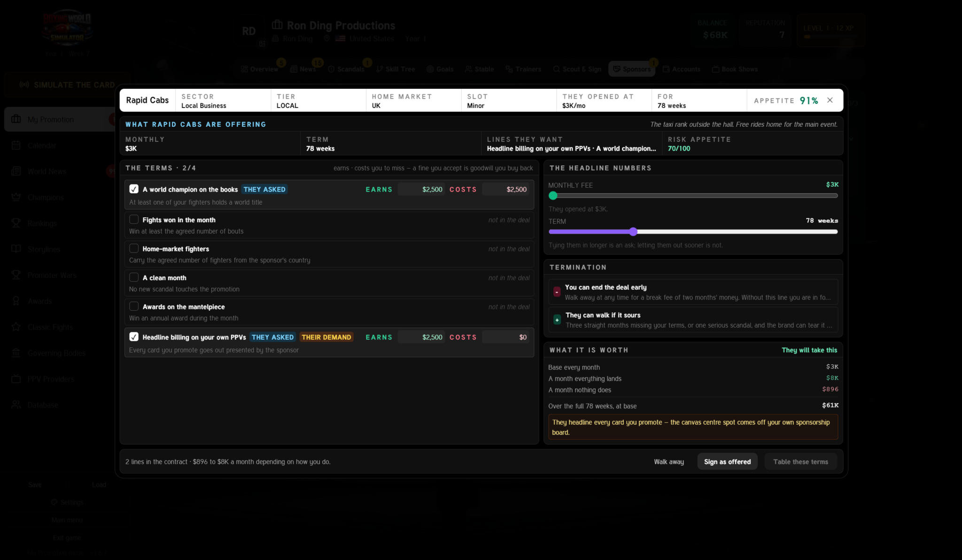Select the Rankings trophy icon
Image resolution: width=962 pixels, height=560 pixels.
click(16, 223)
